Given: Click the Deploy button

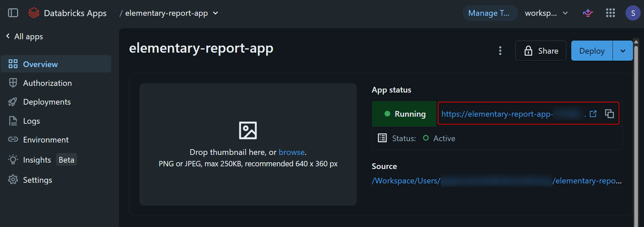Looking at the screenshot, I should [x=592, y=51].
